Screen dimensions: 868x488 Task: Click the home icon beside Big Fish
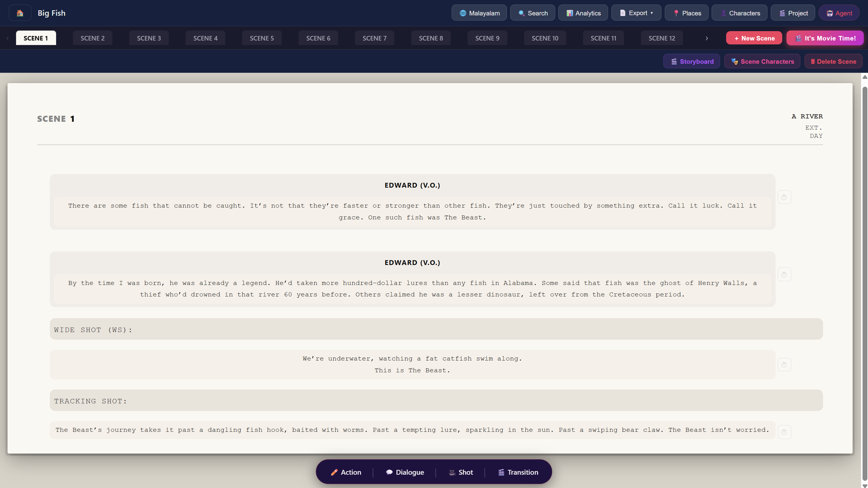tap(20, 13)
